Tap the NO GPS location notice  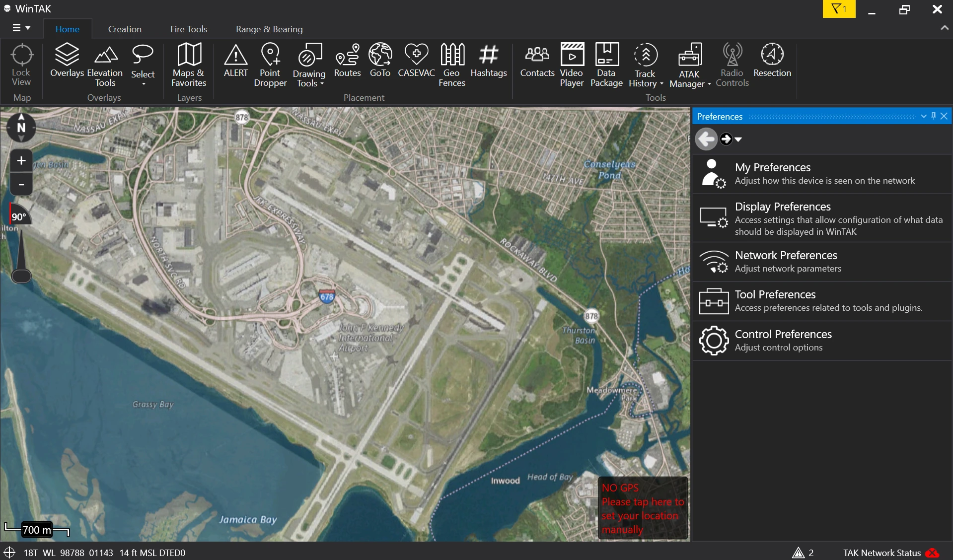[643, 508]
